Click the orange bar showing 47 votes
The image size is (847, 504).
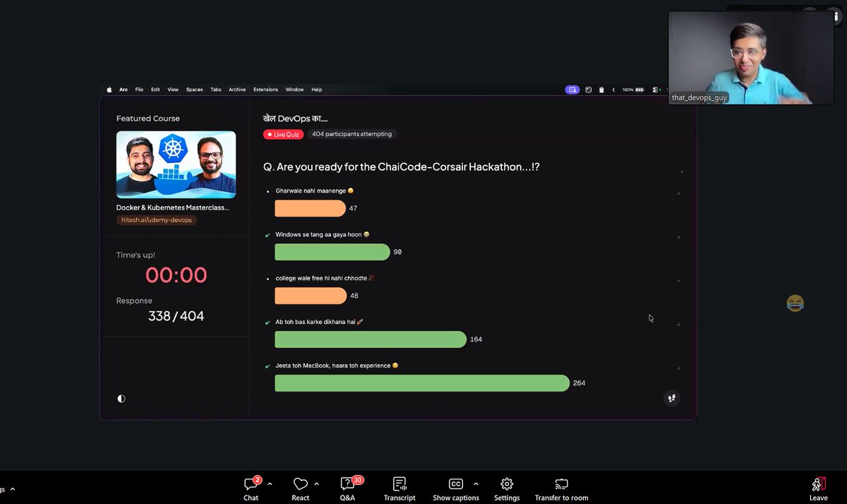pyautogui.click(x=310, y=208)
